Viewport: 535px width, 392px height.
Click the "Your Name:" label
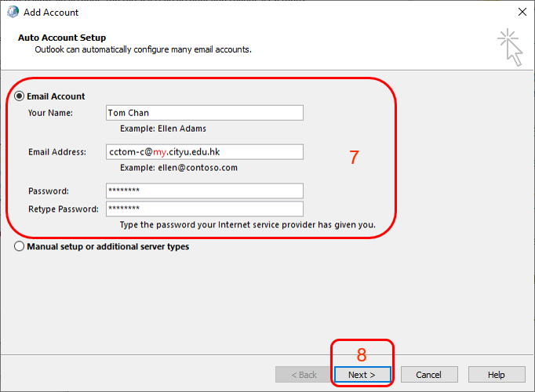click(50, 113)
